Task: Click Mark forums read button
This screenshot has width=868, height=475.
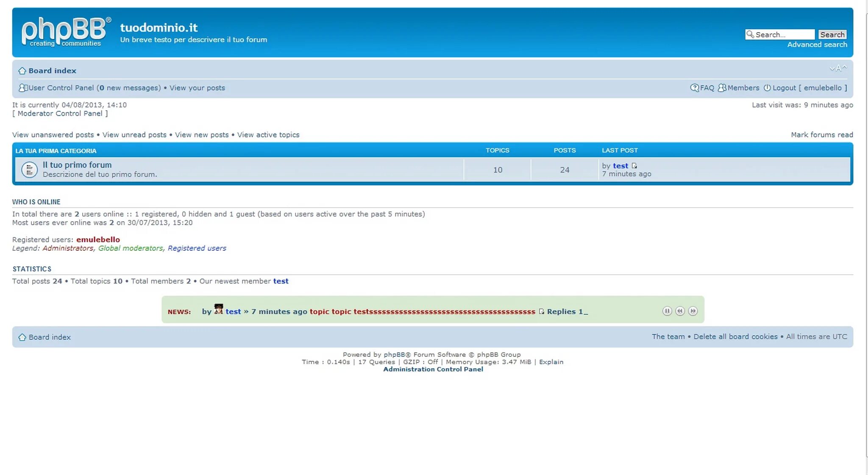Action: (822, 135)
